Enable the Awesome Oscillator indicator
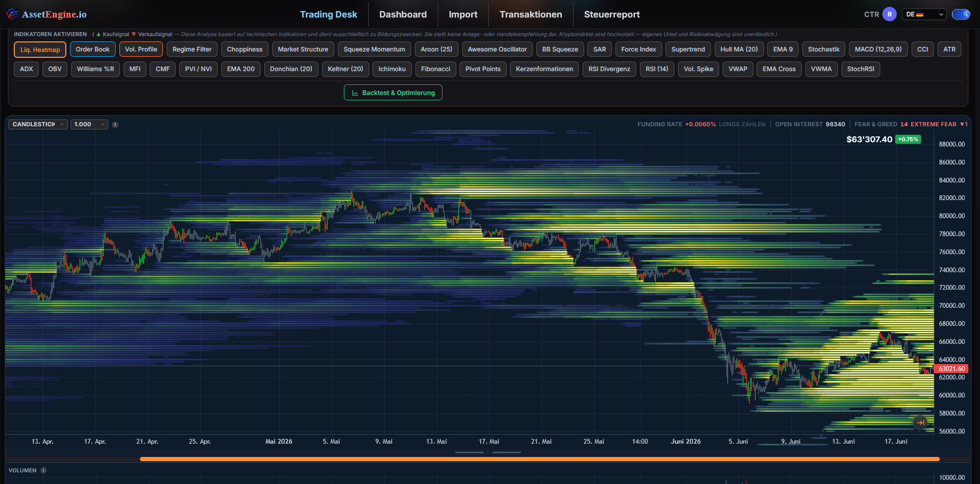The image size is (980, 484). 497,49
